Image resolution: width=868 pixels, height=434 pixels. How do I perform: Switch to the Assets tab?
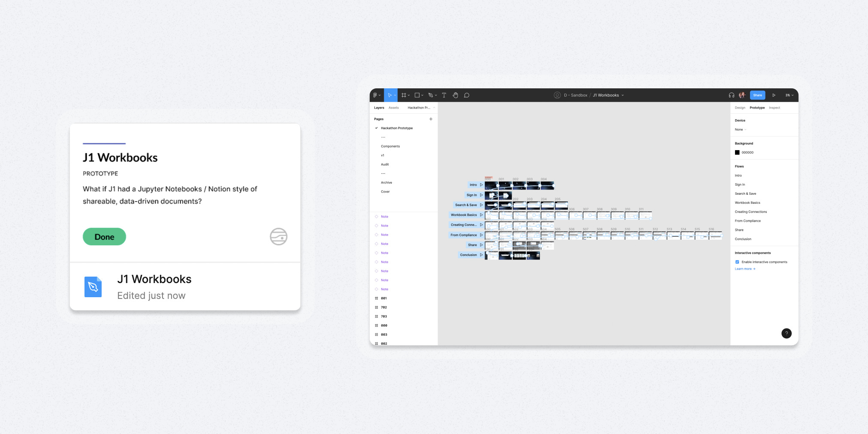(394, 108)
